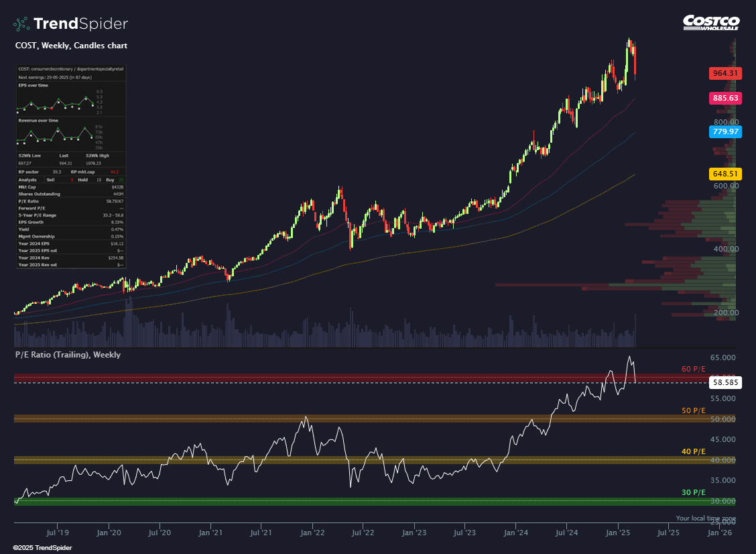The width and height of the screenshot is (756, 554).
Task: Click the 'Next earnings: 29-05-2025' line
Action: (x=55, y=77)
